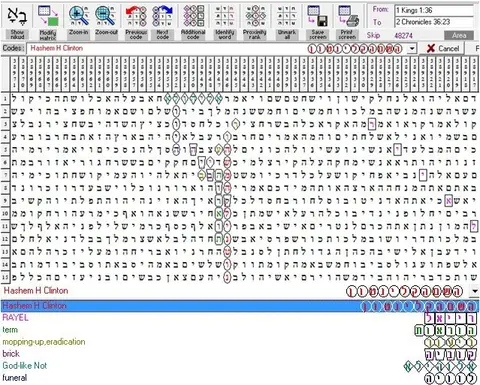Click the grey Area button
This screenshot has height=385, width=480.
(x=459, y=35)
